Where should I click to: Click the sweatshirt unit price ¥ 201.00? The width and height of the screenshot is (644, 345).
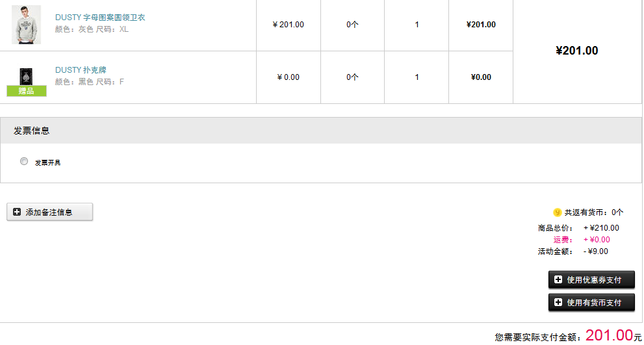click(289, 25)
